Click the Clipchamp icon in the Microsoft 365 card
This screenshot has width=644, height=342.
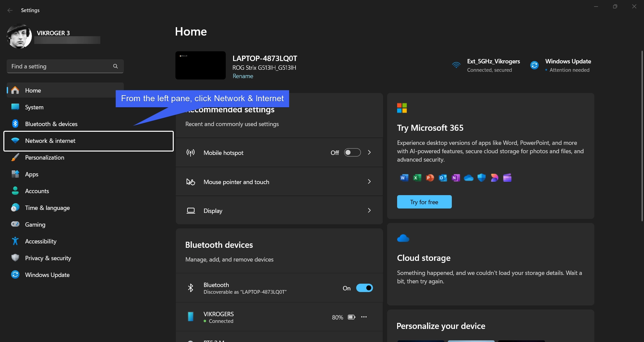tap(507, 178)
